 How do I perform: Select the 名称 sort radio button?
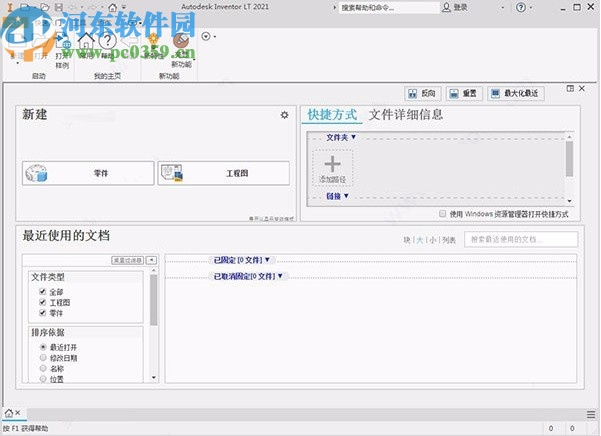click(x=43, y=369)
